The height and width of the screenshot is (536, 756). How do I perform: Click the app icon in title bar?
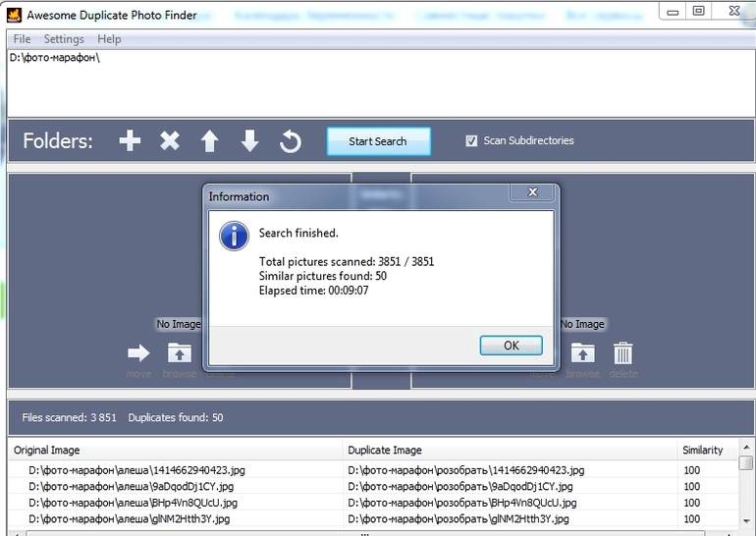click(14, 15)
